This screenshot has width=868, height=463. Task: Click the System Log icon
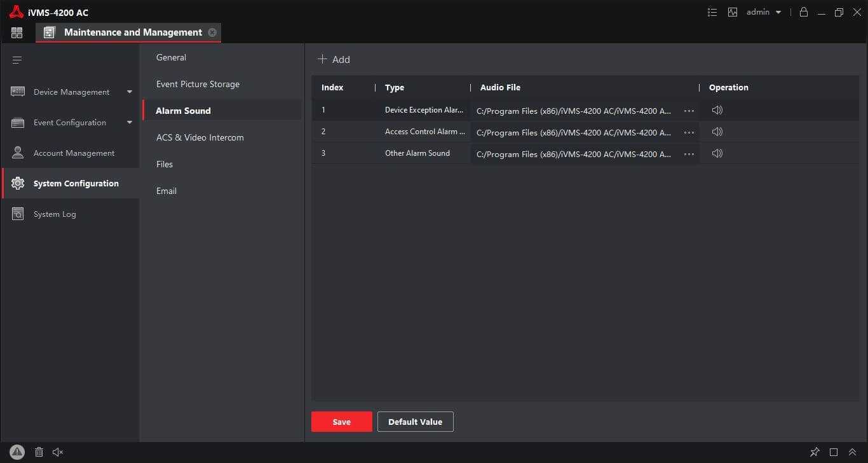coord(18,214)
